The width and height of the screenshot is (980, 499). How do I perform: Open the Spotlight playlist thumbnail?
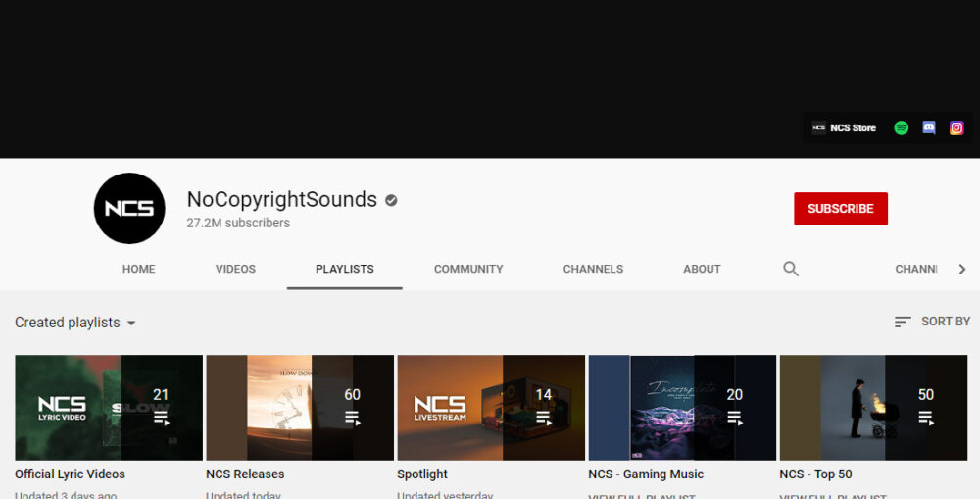click(491, 408)
